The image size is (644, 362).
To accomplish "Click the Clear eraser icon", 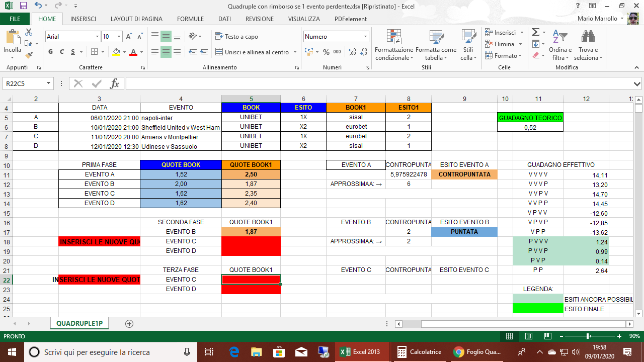I will 535,55.
